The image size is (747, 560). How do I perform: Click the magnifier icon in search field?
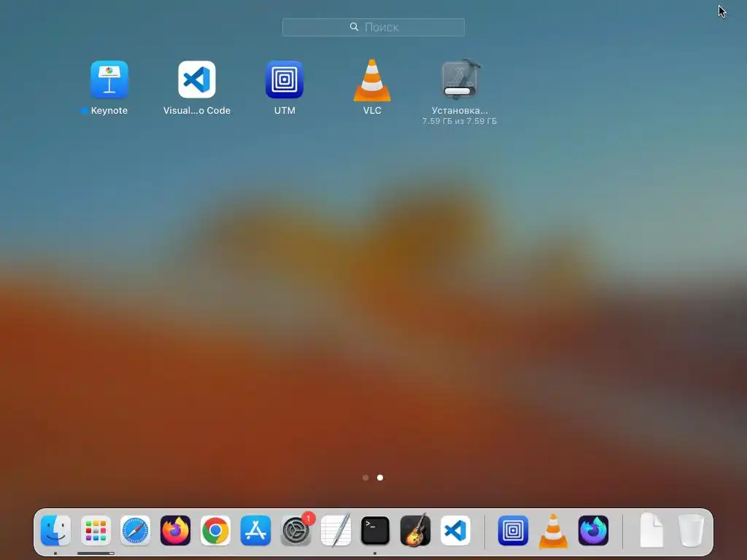point(354,27)
